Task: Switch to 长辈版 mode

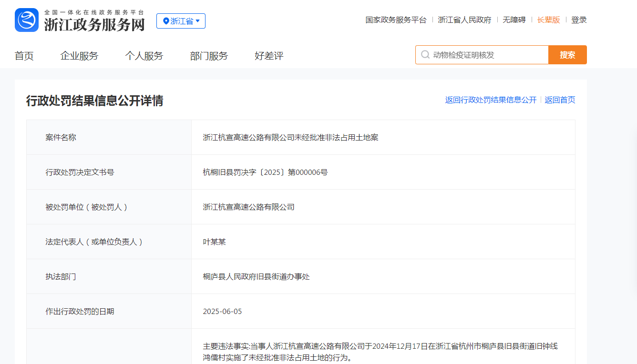Action: (548, 20)
